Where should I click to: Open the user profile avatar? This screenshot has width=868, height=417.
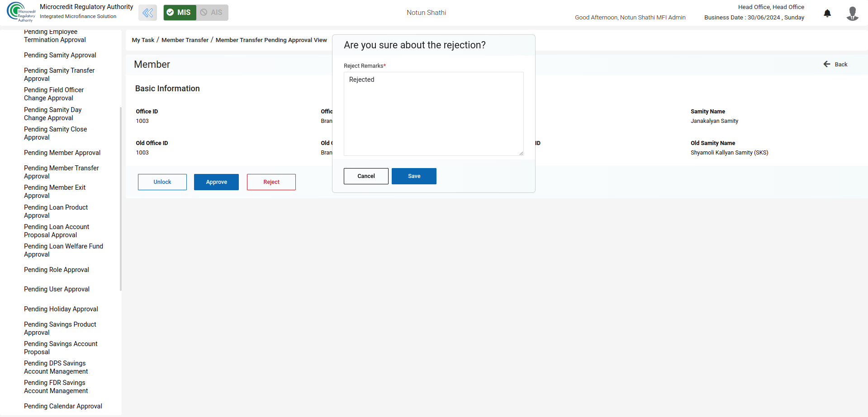(x=852, y=13)
